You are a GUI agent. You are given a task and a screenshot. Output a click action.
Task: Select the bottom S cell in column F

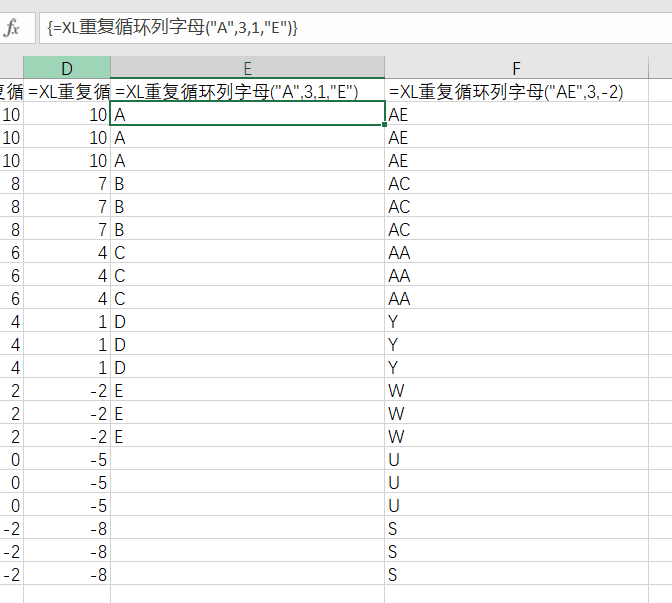pyautogui.click(x=516, y=574)
